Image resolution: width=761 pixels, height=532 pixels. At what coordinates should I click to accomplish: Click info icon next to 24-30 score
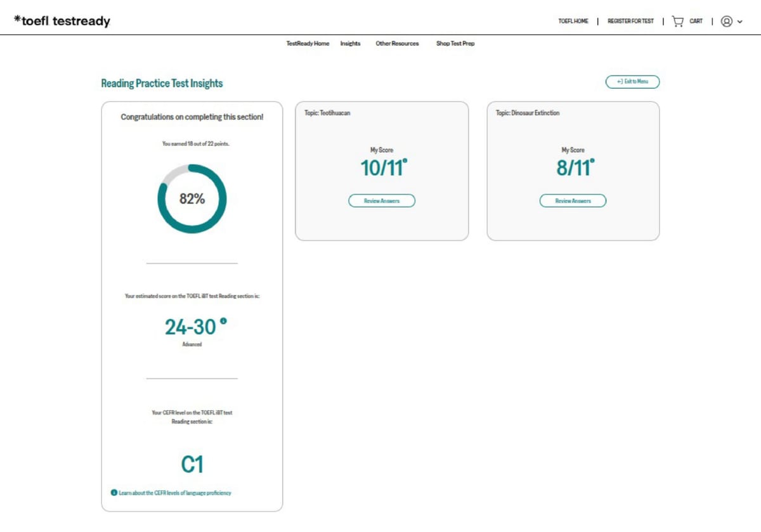click(223, 321)
